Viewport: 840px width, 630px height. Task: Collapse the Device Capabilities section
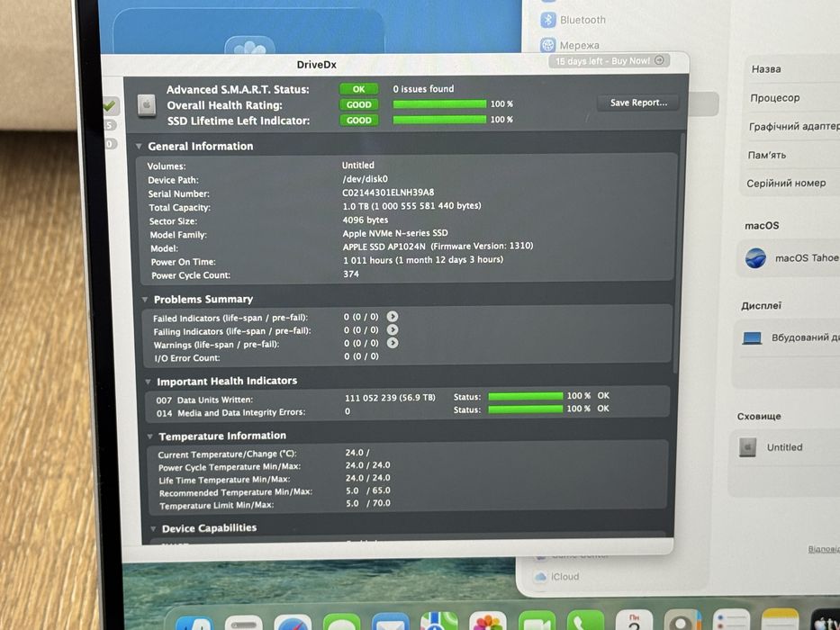pyautogui.click(x=153, y=529)
